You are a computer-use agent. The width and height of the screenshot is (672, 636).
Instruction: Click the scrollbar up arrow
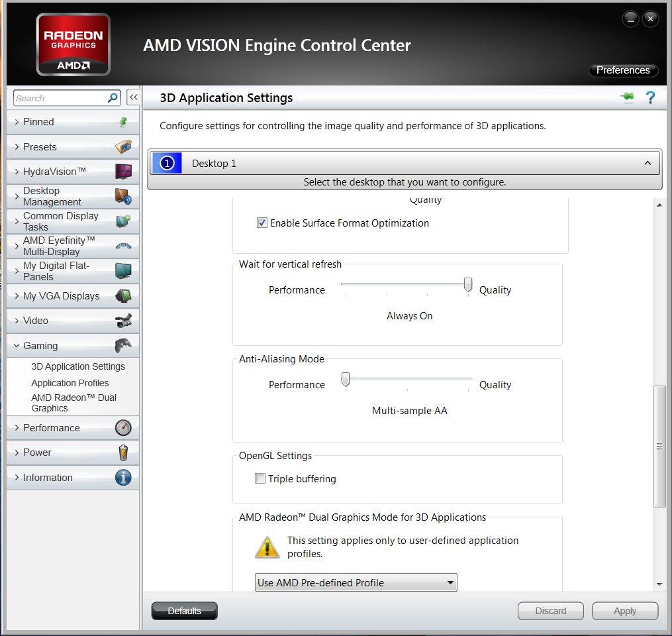(659, 205)
